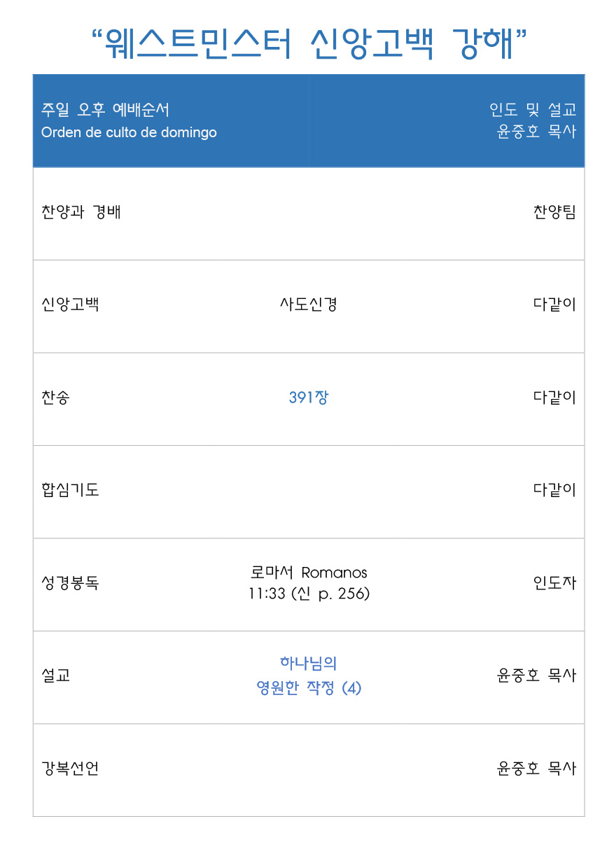Click the 로마서 Romanos scripture text
614x868 pixels.
tap(309, 573)
